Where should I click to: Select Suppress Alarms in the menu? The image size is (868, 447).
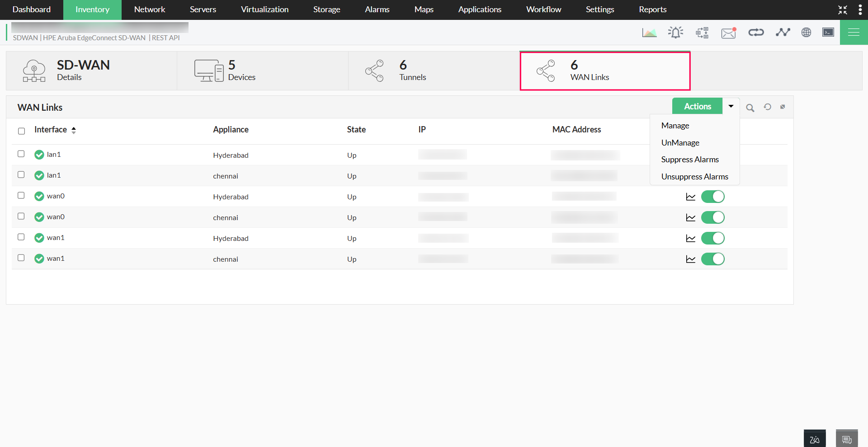coord(690,160)
